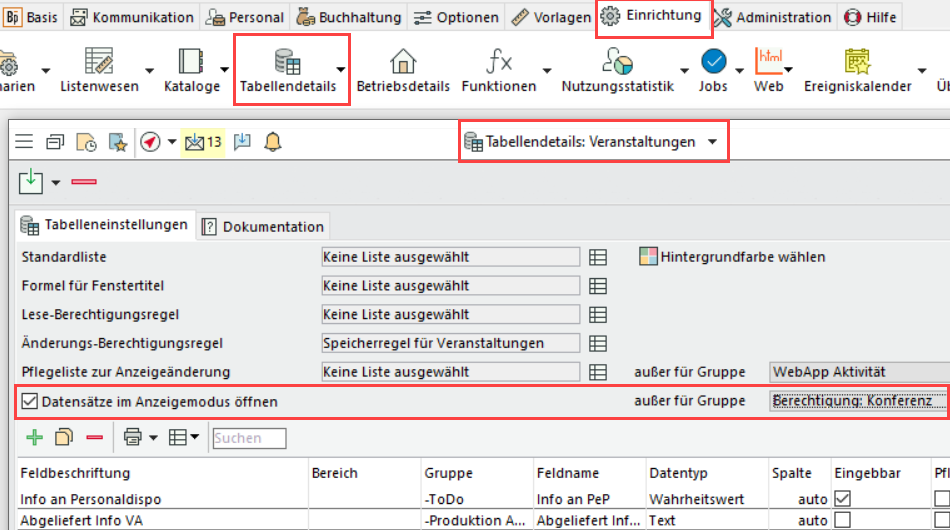Click the copy field icon
950x530 pixels.
coord(64,437)
